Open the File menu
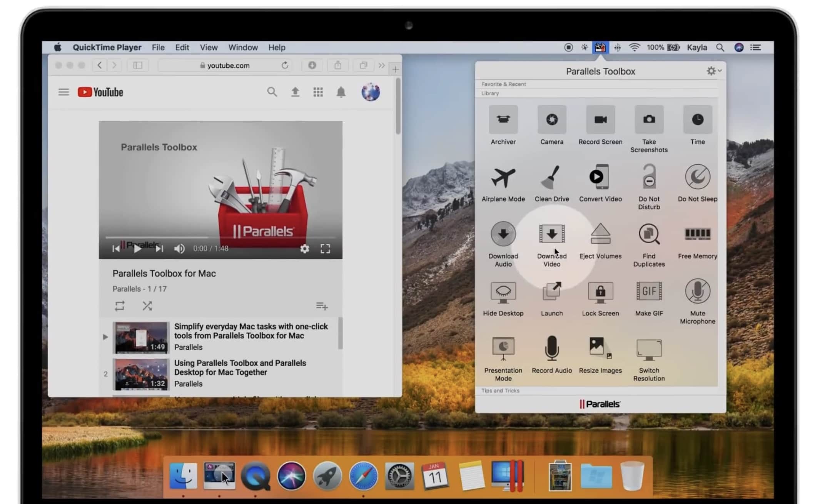The image size is (820, 504). 158,47
